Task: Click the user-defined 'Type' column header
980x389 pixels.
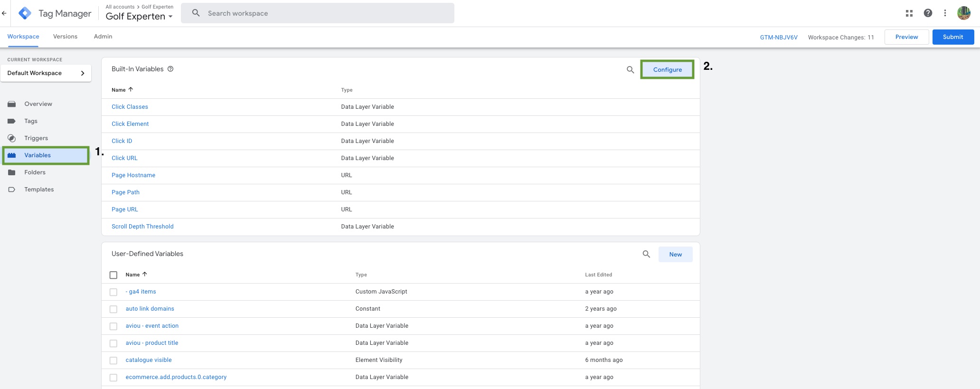Action: (361, 275)
